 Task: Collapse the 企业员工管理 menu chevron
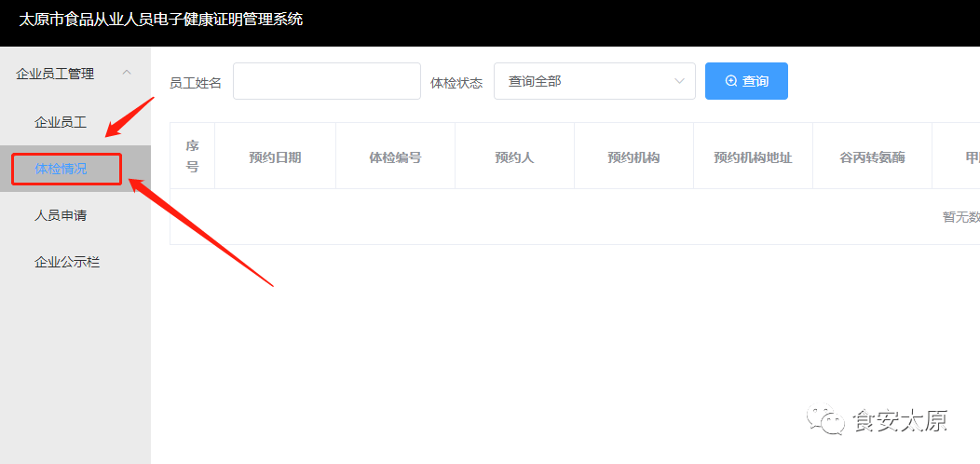coord(128,73)
